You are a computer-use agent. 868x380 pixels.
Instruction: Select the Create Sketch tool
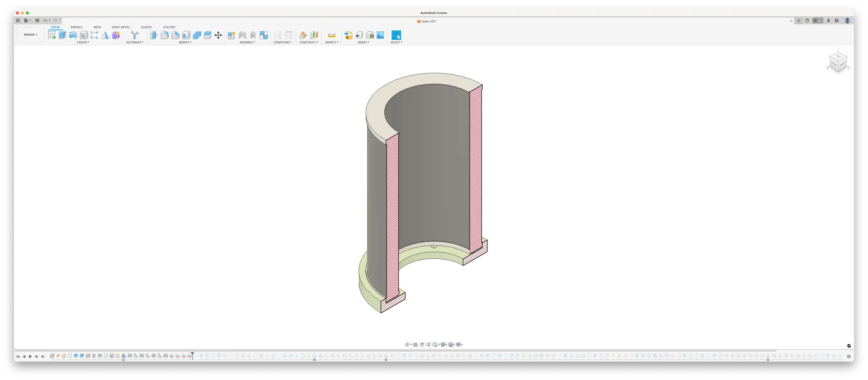click(52, 35)
